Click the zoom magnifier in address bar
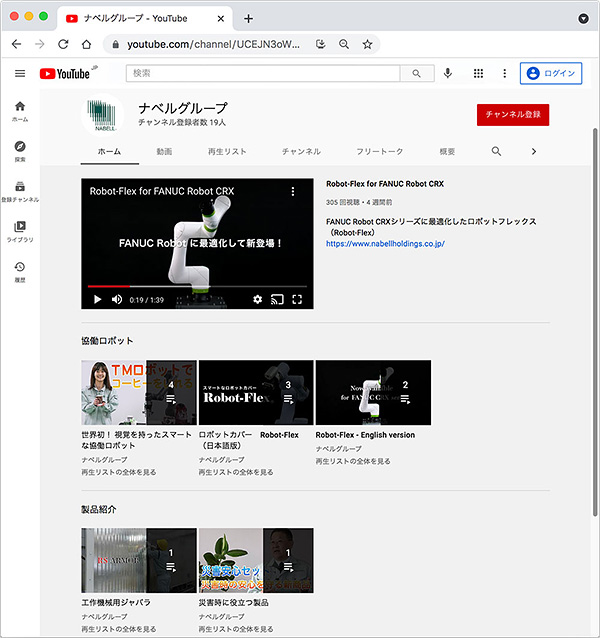600x638 pixels. 344,44
